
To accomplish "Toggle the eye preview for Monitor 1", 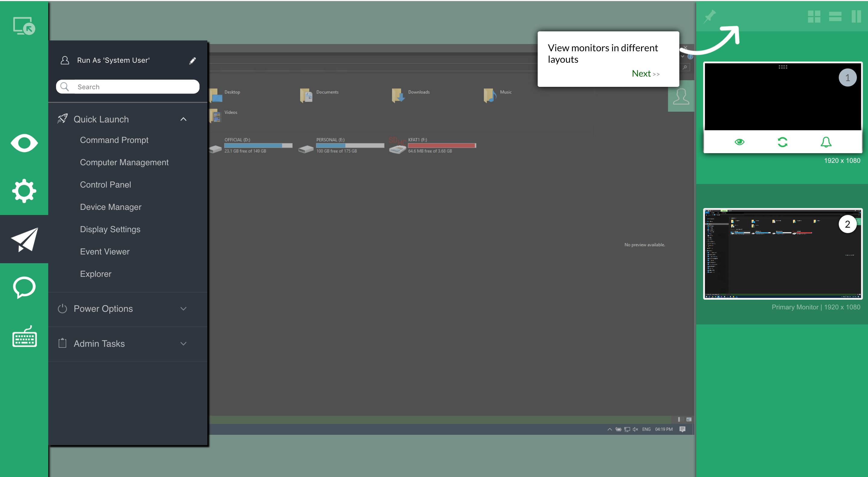I will tap(740, 143).
